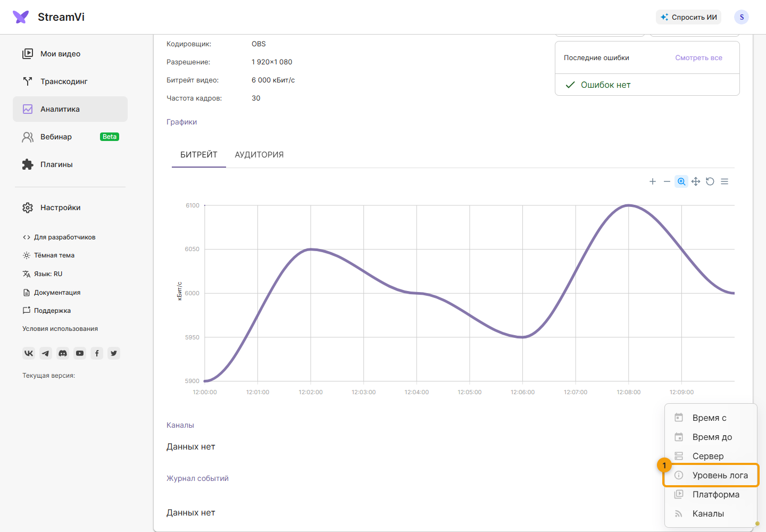Open Поддержка

pos(47,311)
